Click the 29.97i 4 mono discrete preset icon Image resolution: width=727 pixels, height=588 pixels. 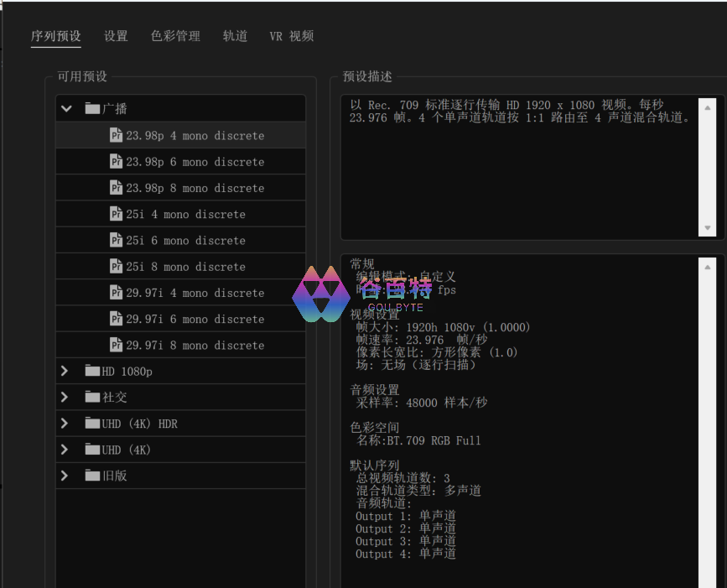[x=117, y=293]
